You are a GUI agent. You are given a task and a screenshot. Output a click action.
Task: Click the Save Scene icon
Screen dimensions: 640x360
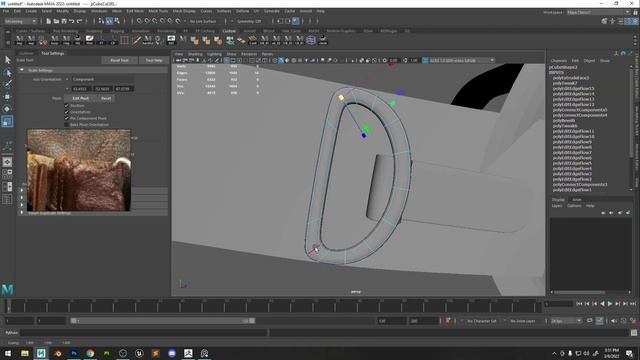tap(64, 21)
